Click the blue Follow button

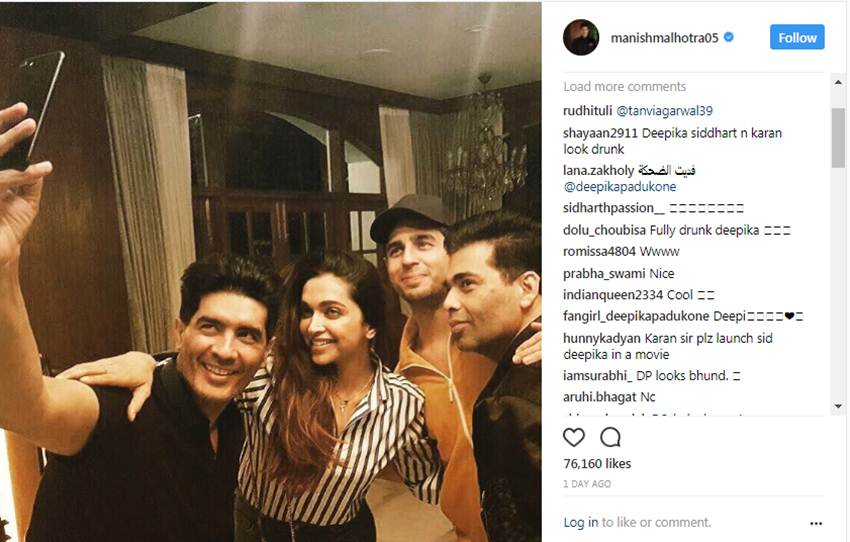point(797,37)
